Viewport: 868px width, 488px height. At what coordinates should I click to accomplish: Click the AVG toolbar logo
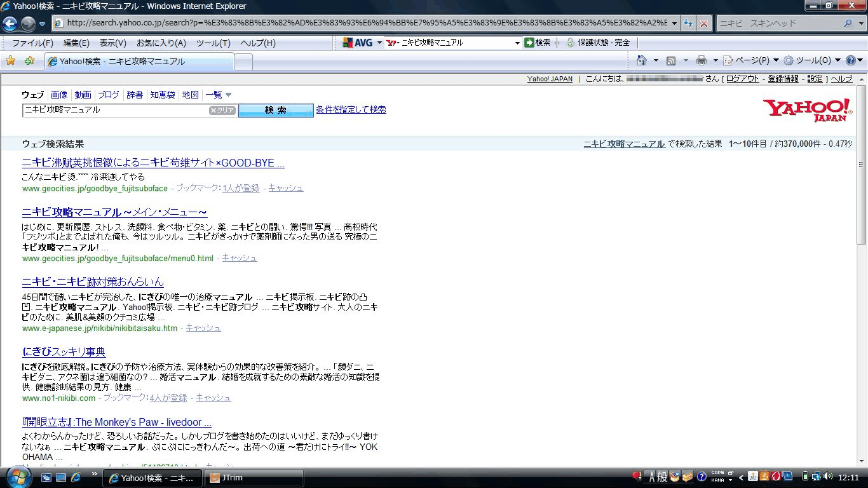pos(358,43)
